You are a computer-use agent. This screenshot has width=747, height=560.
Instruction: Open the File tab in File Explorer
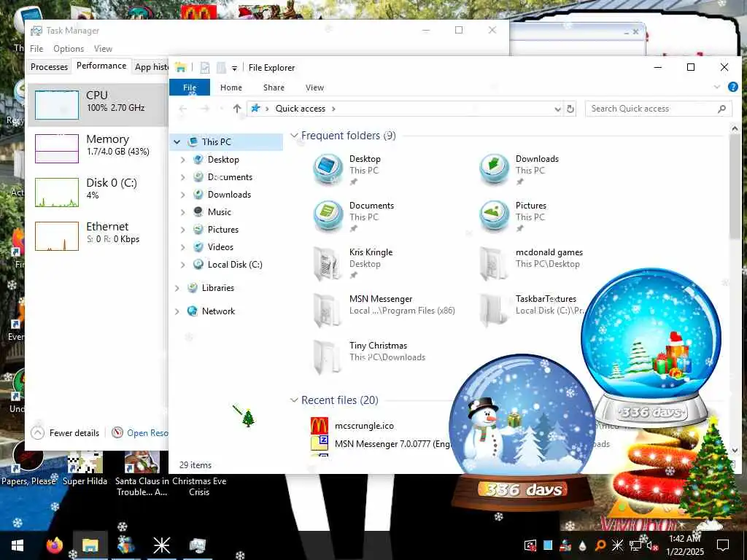[x=190, y=87]
